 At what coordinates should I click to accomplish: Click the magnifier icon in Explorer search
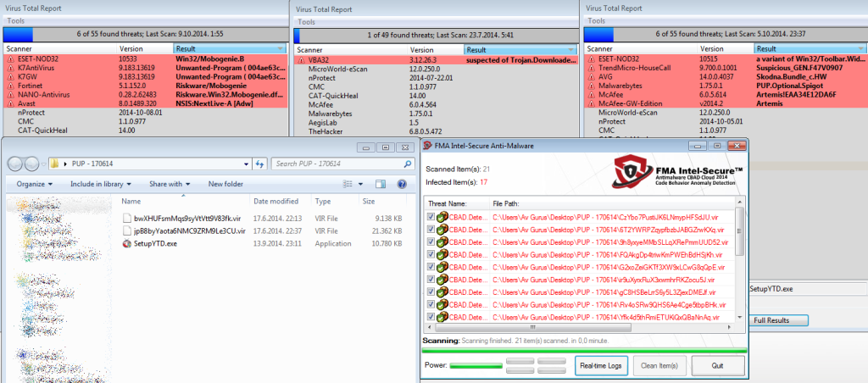click(408, 164)
